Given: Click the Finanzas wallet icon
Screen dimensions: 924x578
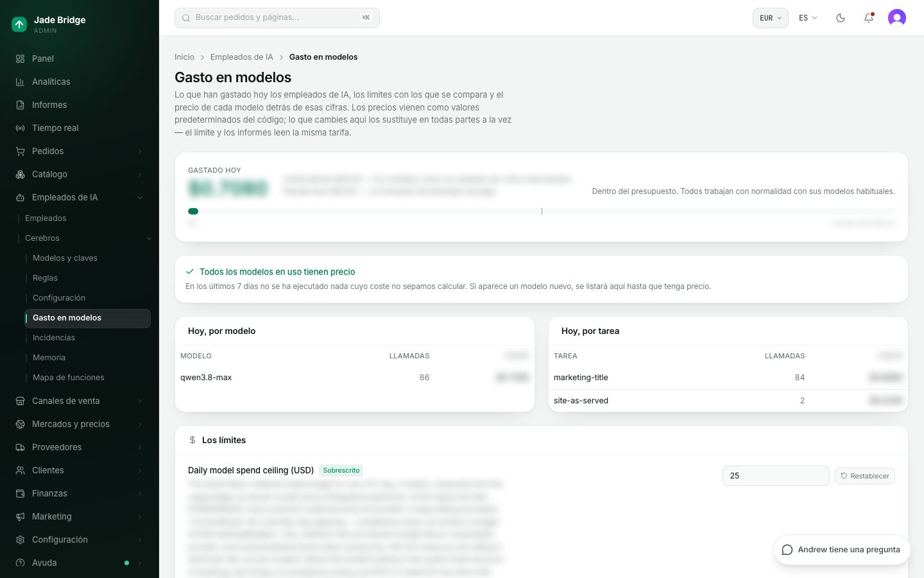Looking at the screenshot, I should [20, 493].
